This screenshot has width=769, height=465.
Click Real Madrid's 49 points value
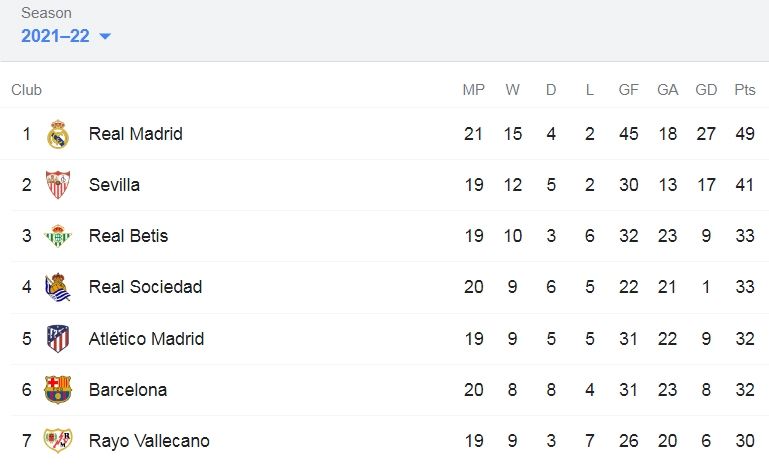click(x=744, y=134)
